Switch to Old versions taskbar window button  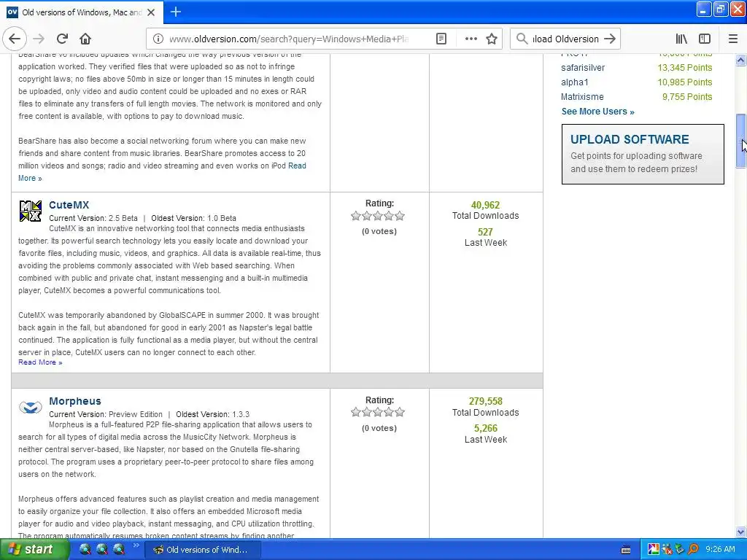203,550
